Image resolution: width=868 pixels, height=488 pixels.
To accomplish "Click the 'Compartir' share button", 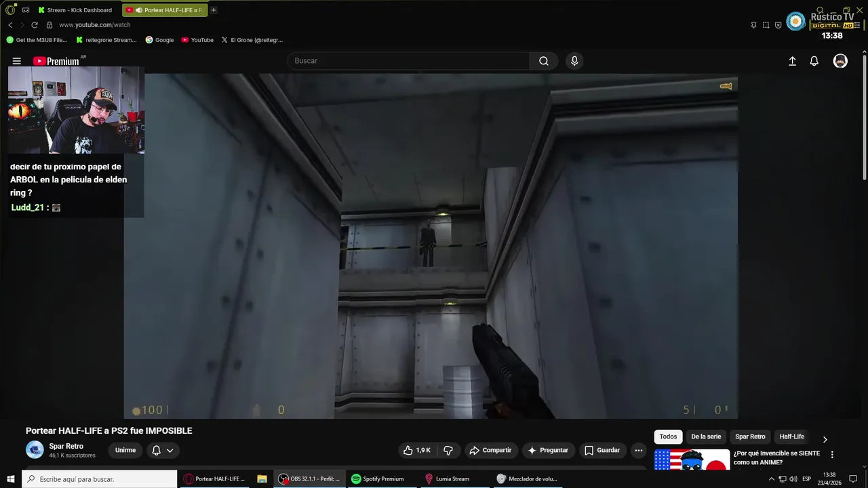I will pos(491,450).
